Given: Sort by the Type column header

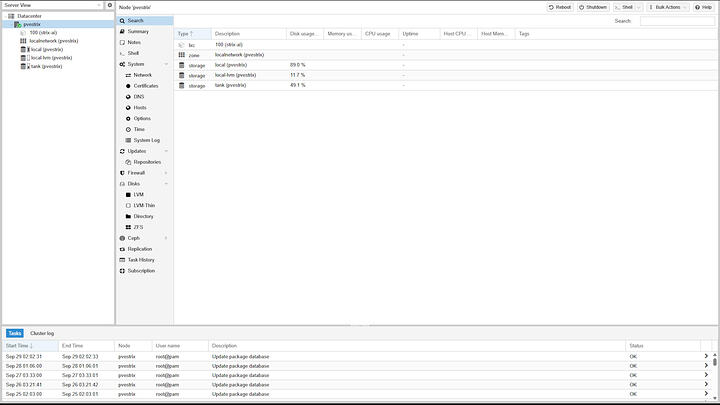Looking at the screenshot, I should [x=193, y=34].
